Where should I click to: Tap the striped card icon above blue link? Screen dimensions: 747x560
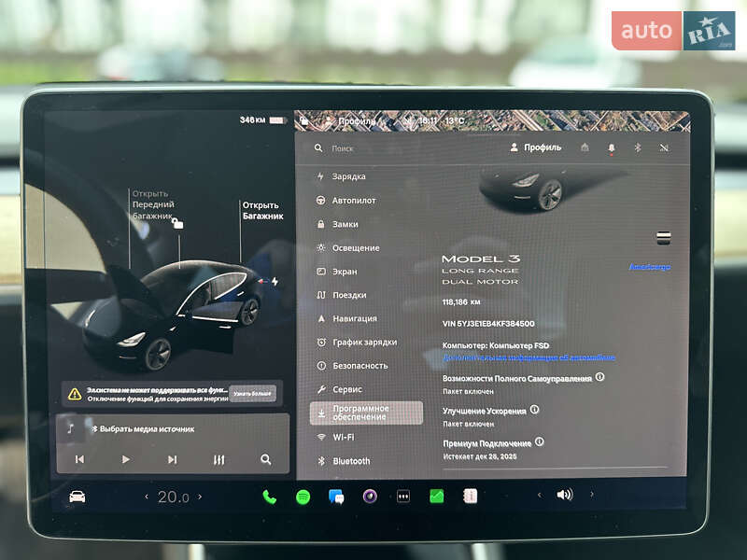664,238
